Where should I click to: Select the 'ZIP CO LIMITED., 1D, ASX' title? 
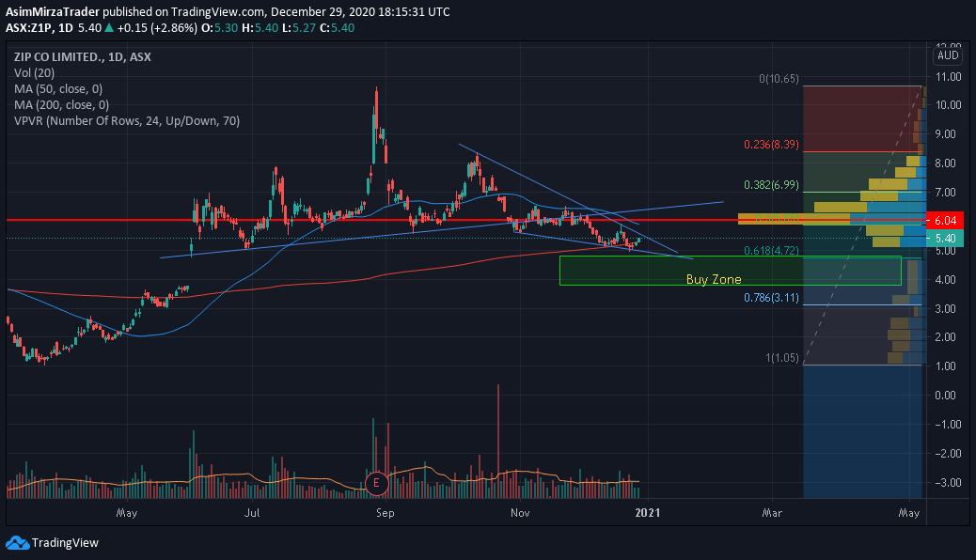82,56
